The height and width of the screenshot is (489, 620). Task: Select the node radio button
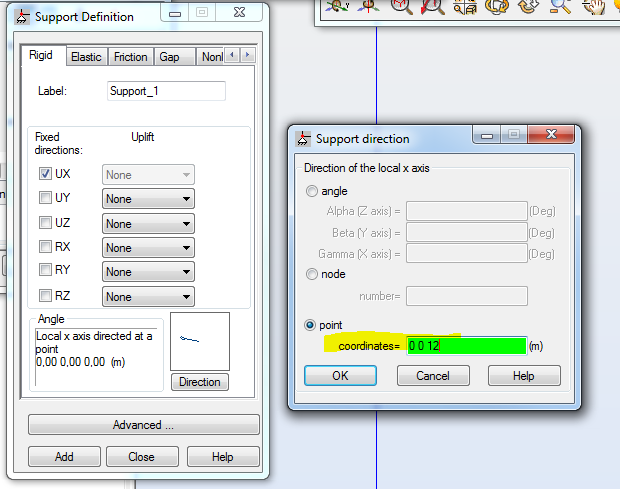312,274
